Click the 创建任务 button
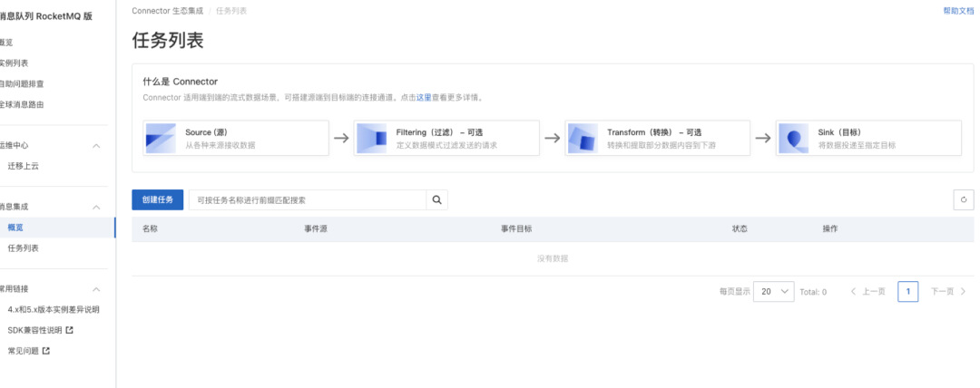The image size is (980, 388). 158,200
